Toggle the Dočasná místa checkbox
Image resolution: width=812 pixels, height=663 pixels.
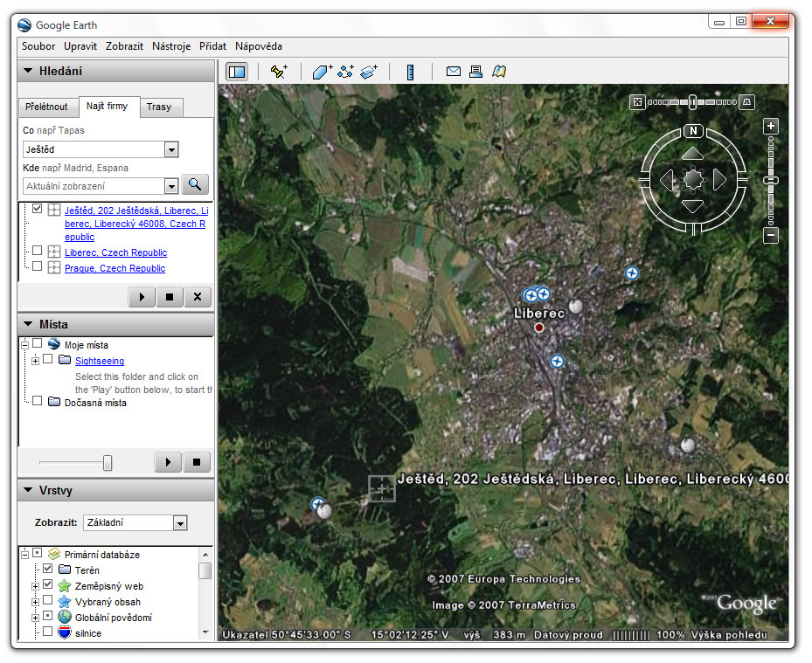[37, 401]
